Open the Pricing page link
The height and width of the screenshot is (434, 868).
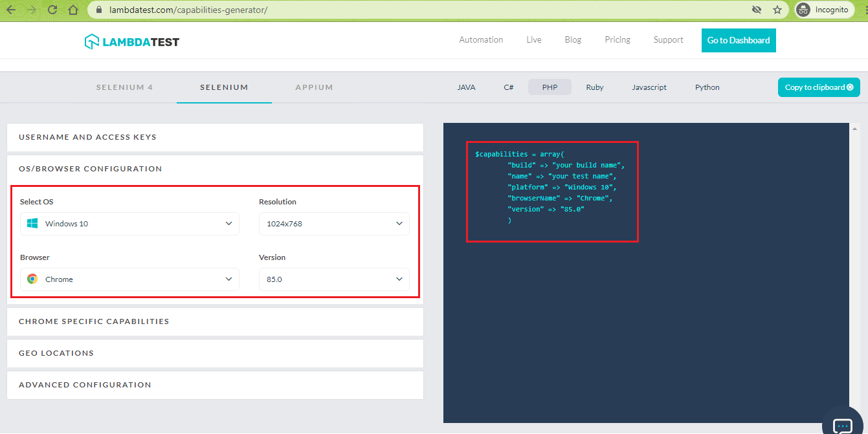tap(617, 39)
